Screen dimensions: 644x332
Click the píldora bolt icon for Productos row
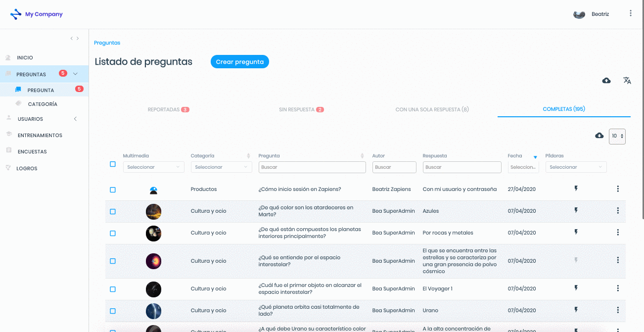(576, 189)
